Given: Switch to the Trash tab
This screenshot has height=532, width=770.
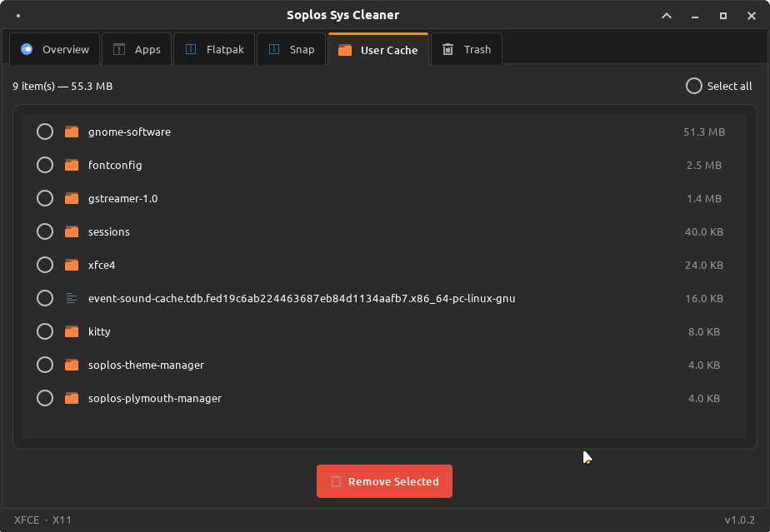Looking at the screenshot, I should pos(467,49).
